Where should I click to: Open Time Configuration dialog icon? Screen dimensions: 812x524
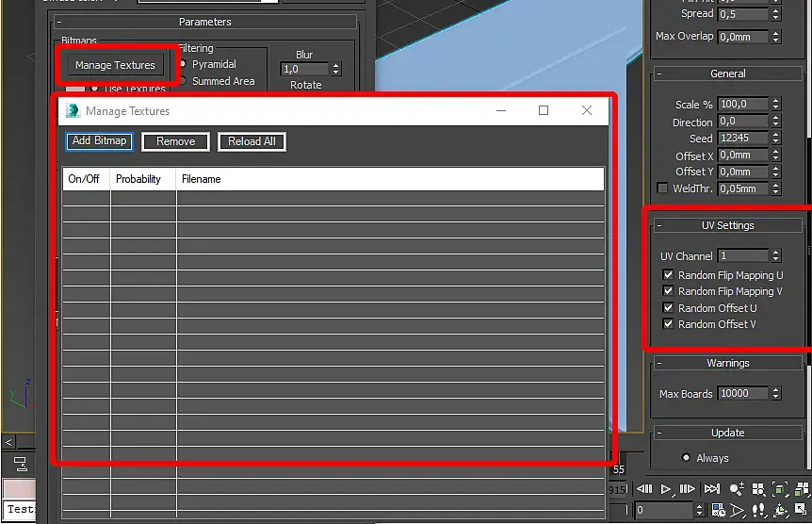coord(718,511)
